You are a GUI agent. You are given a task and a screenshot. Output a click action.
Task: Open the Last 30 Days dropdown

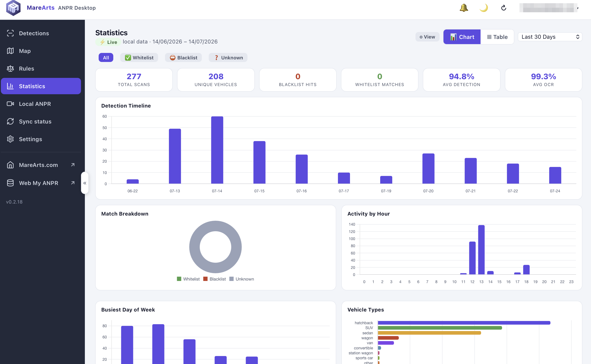pyautogui.click(x=550, y=37)
